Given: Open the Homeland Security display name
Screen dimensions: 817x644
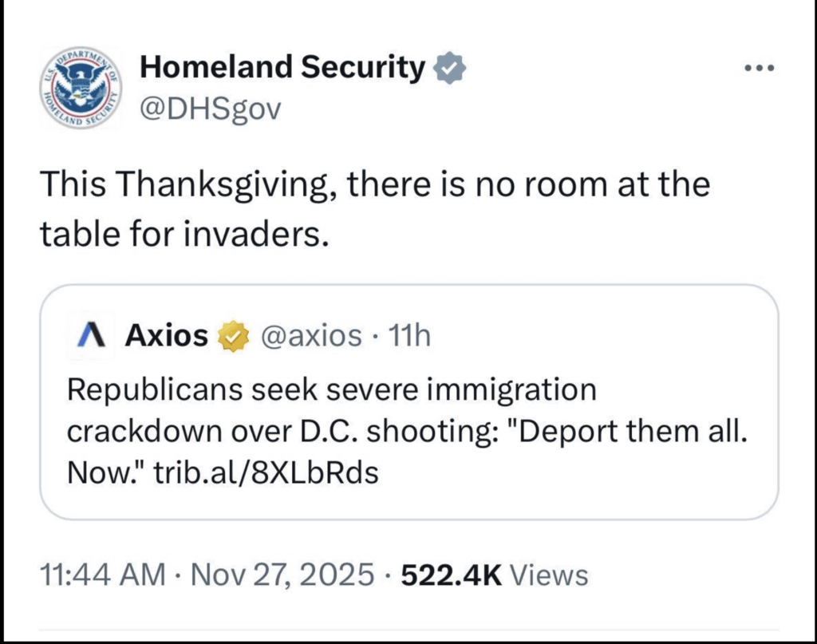Looking at the screenshot, I should pyautogui.click(x=282, y=69).
